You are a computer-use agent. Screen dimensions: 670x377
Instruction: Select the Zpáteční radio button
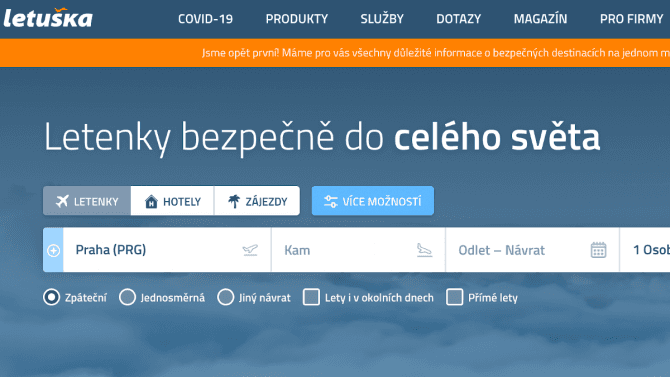tap(51, 297)
